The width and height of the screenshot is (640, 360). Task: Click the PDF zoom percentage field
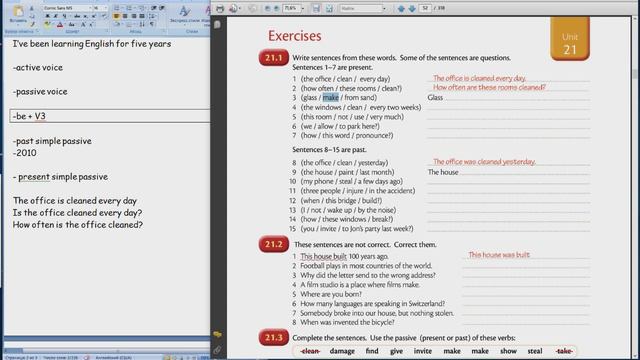[x=291, y=8]
